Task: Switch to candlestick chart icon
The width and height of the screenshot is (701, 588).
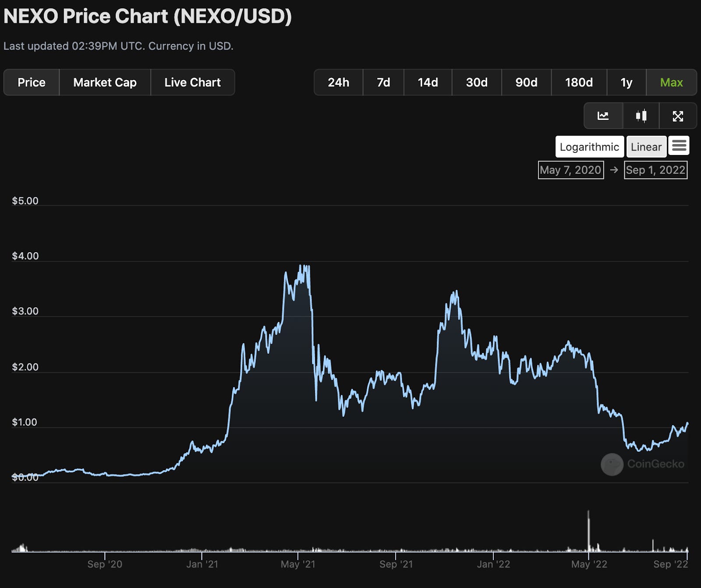Action: (641, 116)
